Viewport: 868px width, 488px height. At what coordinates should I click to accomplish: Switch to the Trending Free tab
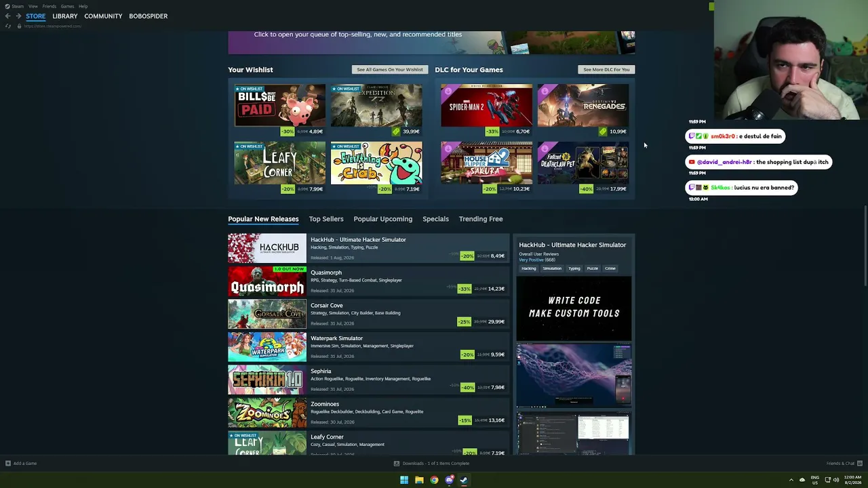coord(481,219)
